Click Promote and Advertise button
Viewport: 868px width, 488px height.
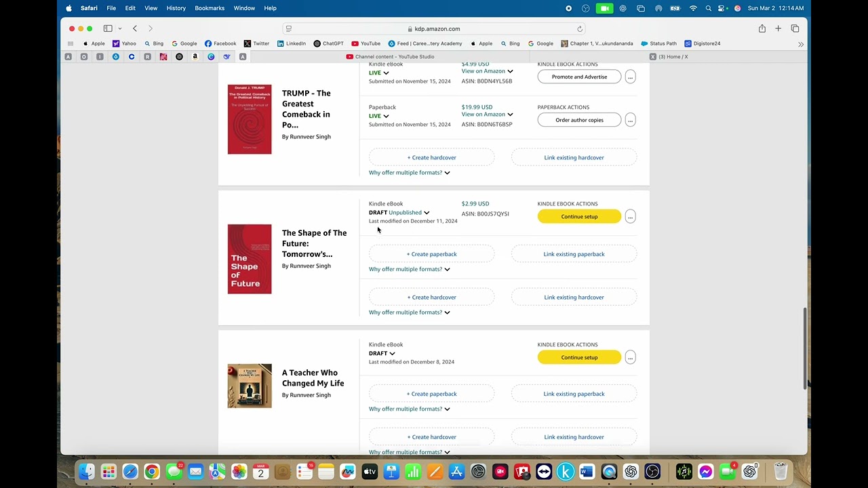coord(579,77)
